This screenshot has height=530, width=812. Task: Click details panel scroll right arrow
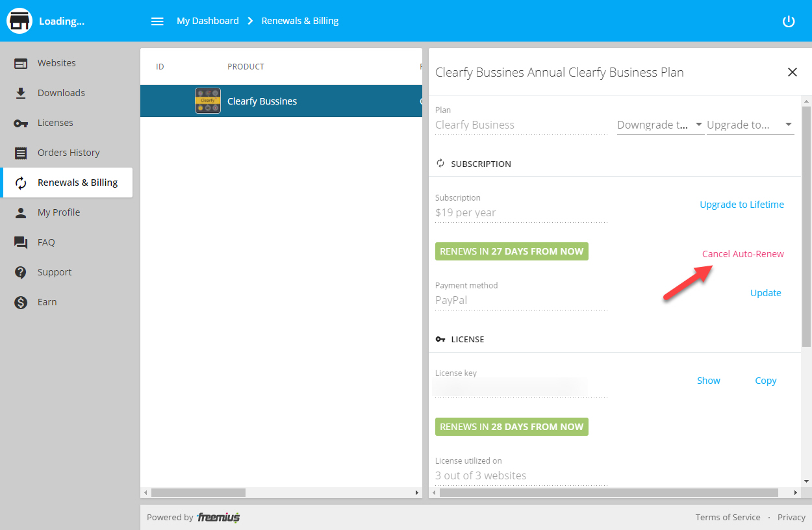tap(796, 493)
